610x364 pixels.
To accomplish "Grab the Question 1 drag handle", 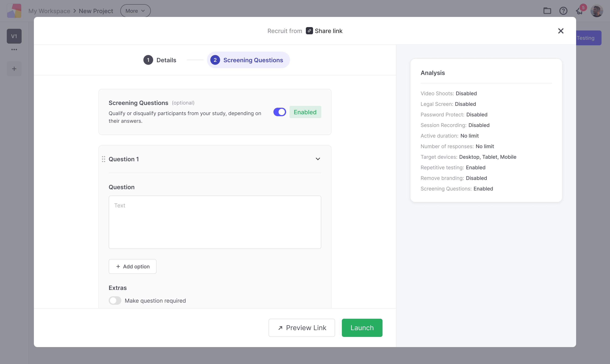I will tap(104, 159).
